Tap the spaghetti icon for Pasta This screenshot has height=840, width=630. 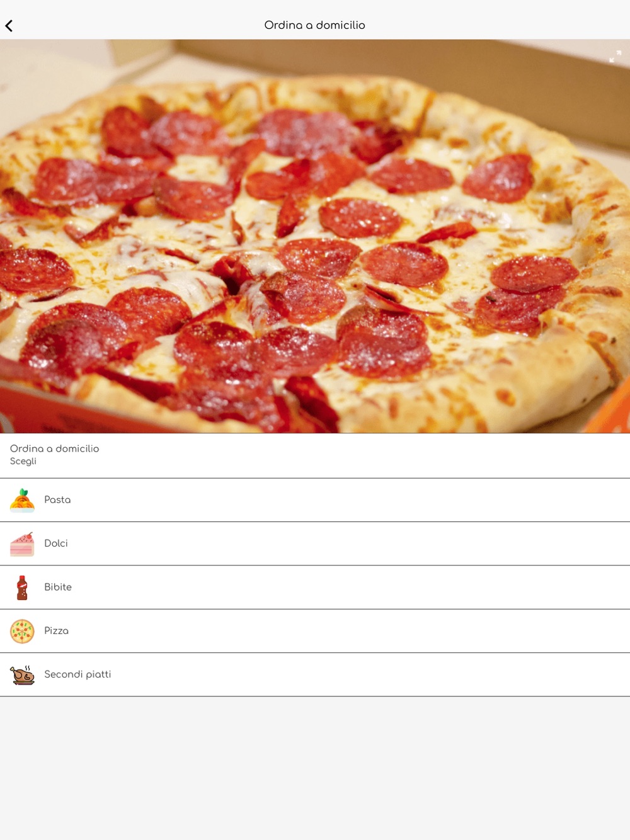tap(22, 500)
